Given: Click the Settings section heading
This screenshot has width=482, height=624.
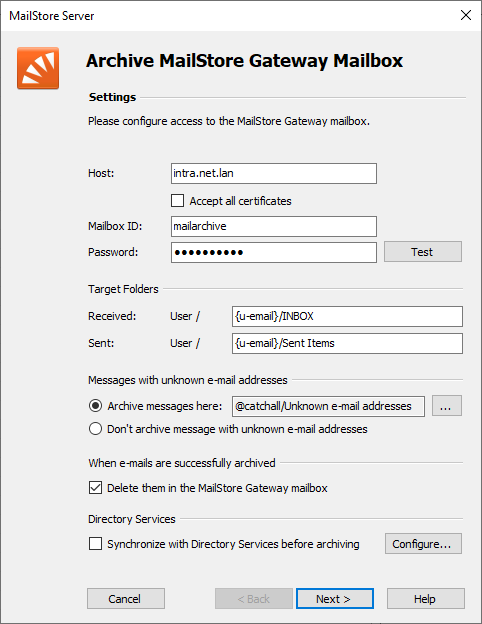Looking at the screenshot, I should tap(112, 97).
